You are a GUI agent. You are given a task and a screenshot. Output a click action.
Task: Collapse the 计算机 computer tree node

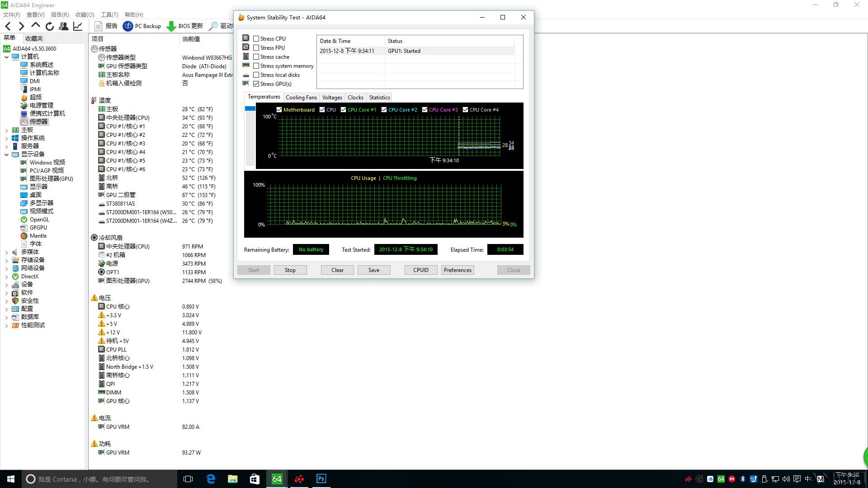tap(7, 57)
